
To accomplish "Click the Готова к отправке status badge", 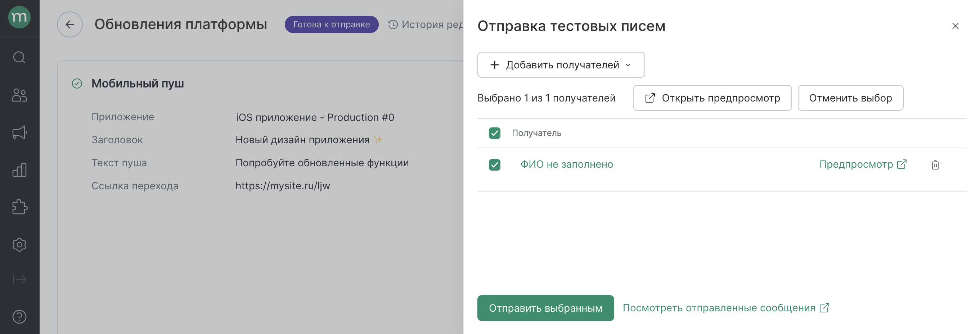I will [x=331, y=24].
